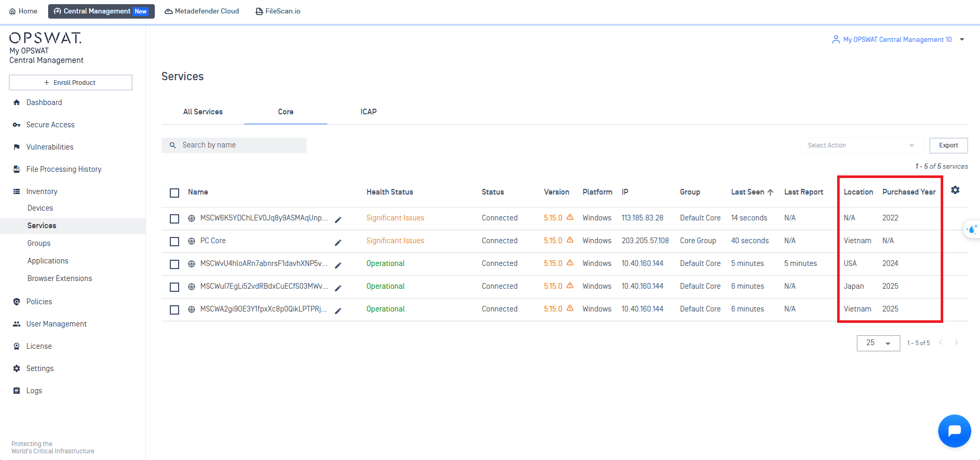Click Policies shield icon
Screen dimensions: 980x460
[17, 302]
